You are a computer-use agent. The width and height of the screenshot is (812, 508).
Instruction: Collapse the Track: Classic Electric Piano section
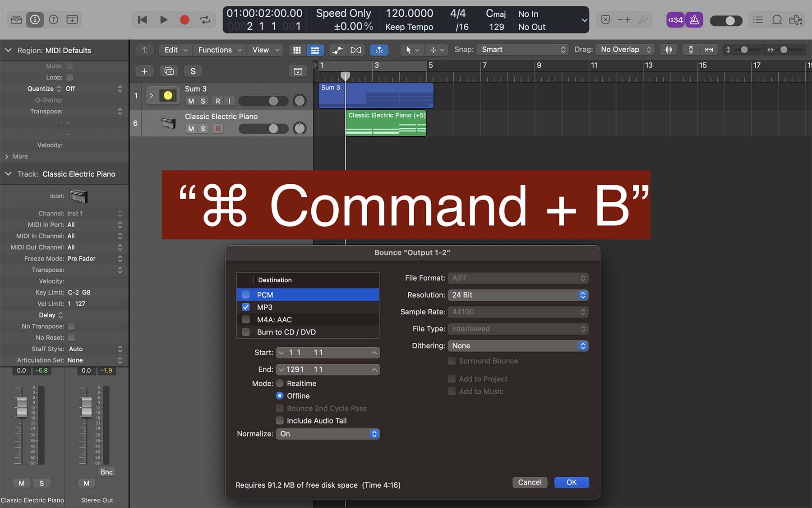(x=8, y=174)
